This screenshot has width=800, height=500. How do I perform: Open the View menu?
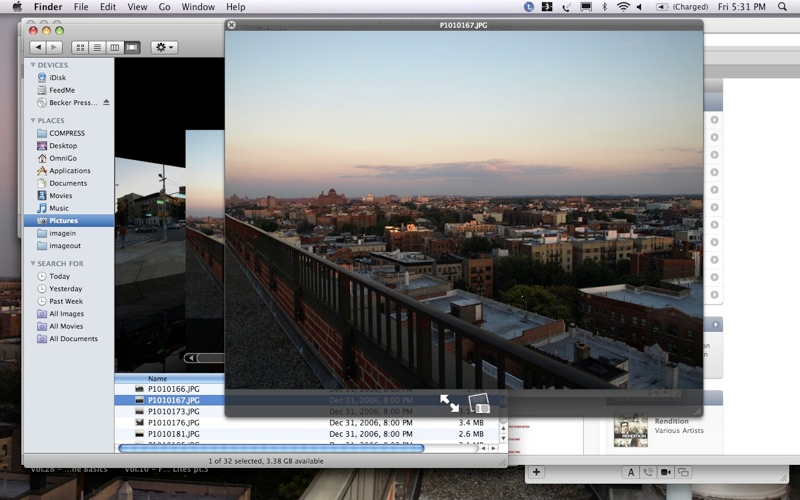click(137, 7)
